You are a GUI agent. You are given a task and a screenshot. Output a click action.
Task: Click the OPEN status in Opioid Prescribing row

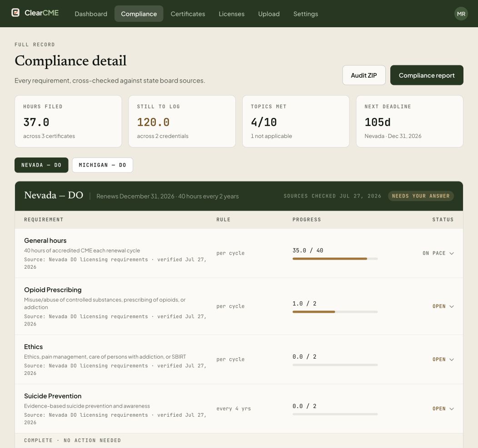pos(438,306)
